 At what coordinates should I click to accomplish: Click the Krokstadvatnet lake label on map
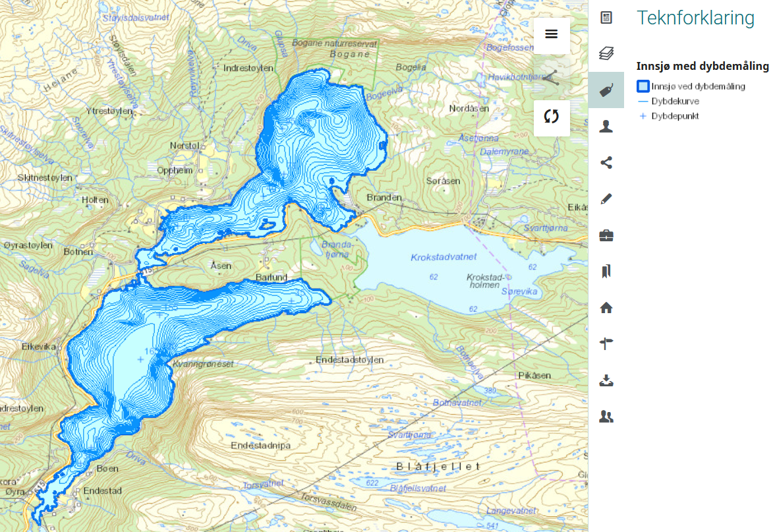pyautogui.click(x=443, y=257)
